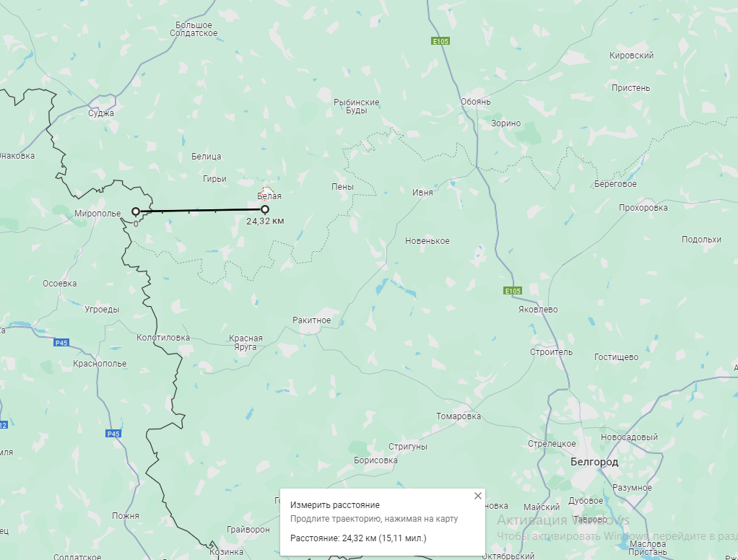Click the P45 road shield near Краснополье
Viewport: 738px width, 560px height.
(61, 343)
